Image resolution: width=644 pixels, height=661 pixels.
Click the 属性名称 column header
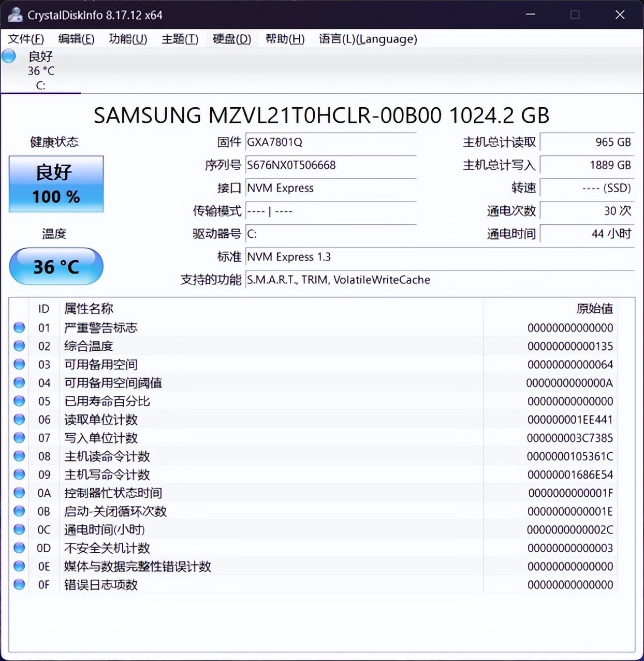coord(271,309)
